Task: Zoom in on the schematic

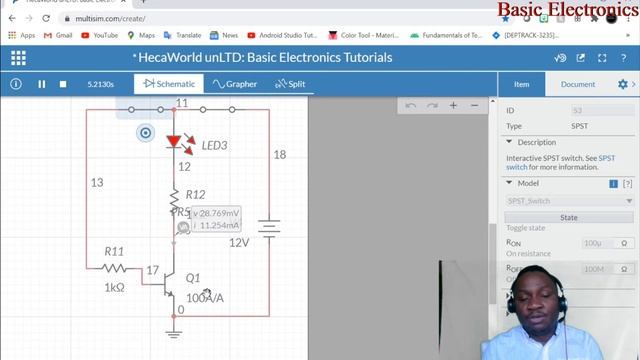Action: tap(453, 105)
